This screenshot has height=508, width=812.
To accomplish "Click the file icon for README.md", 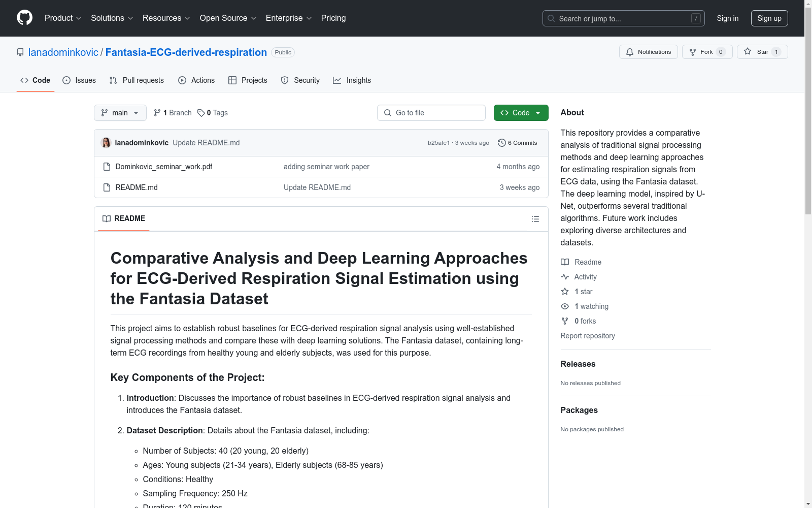I will point(107,187).
